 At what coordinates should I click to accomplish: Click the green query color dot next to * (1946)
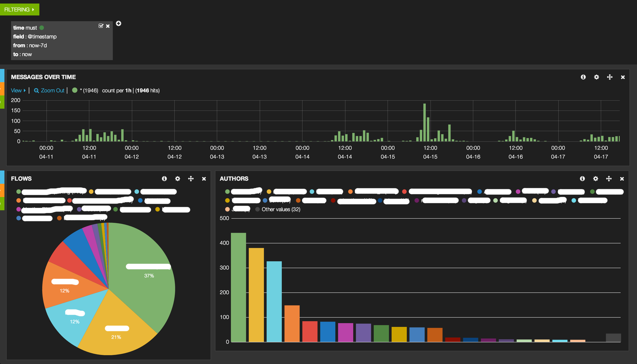[x=75, y=90]
